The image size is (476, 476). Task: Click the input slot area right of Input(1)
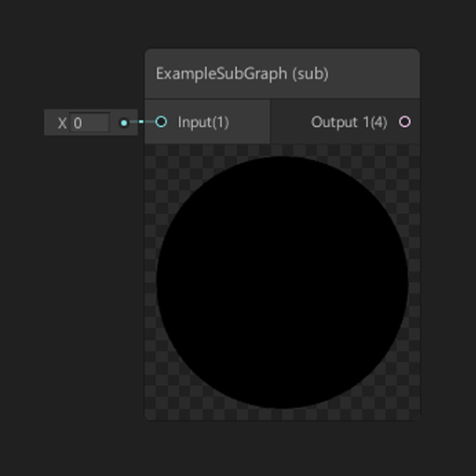pos(249,122)
